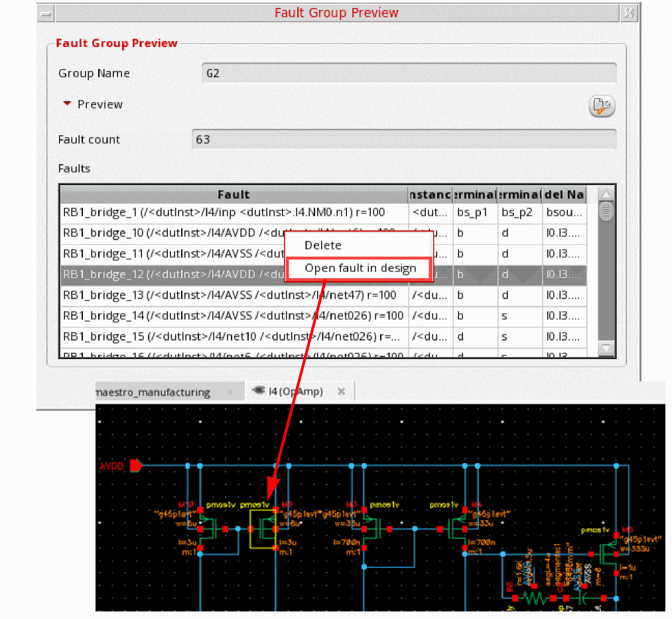
Task: Click the Instance column header
Action: pos(430,194)
